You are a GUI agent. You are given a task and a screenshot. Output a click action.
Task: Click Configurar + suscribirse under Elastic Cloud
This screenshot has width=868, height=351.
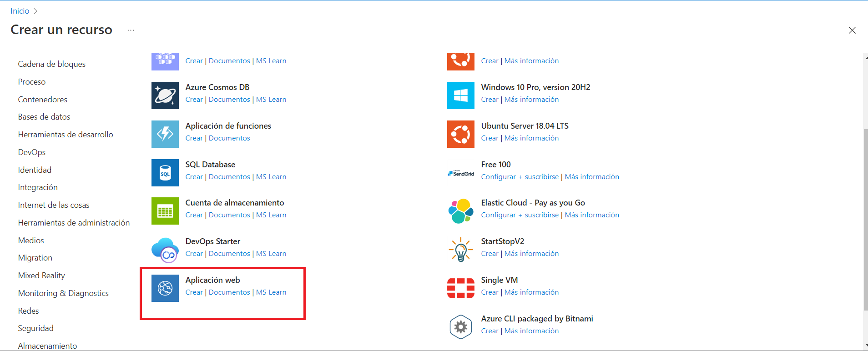pyautogui.click(x=520, y=215)
